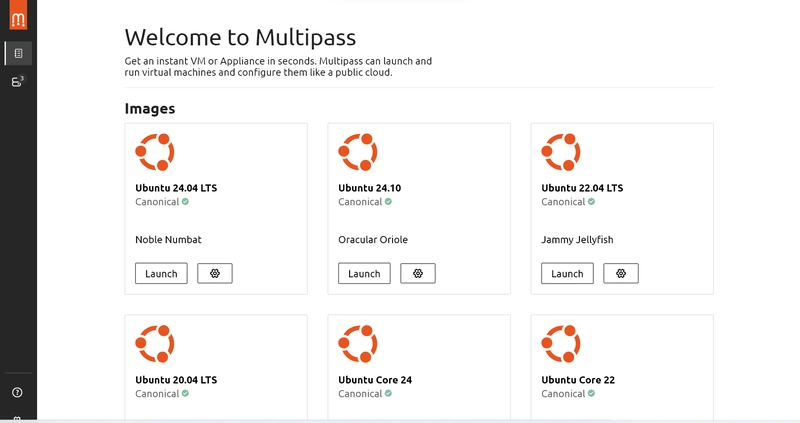This screenshot has width=800, height=423.
Task: Click Ubuntu logo on Ubuntu Core 24 card
Action: [358, 344]
